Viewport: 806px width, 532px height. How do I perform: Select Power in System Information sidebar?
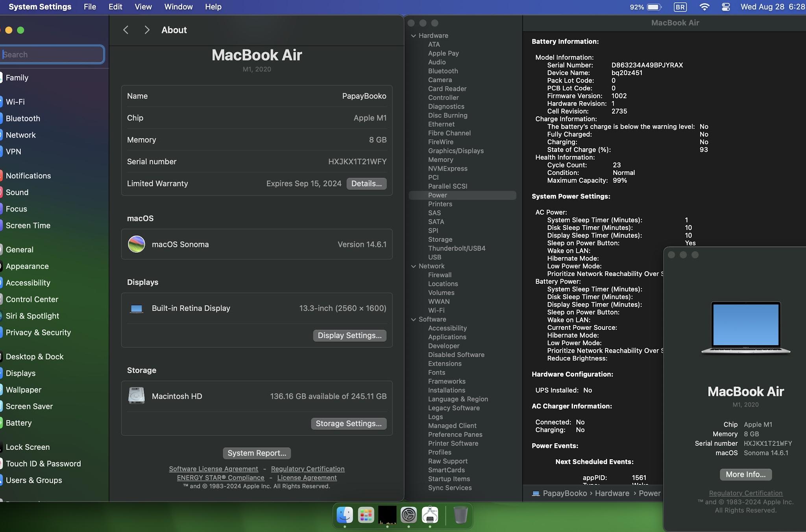pyautogui.click(x=462, y=195)
